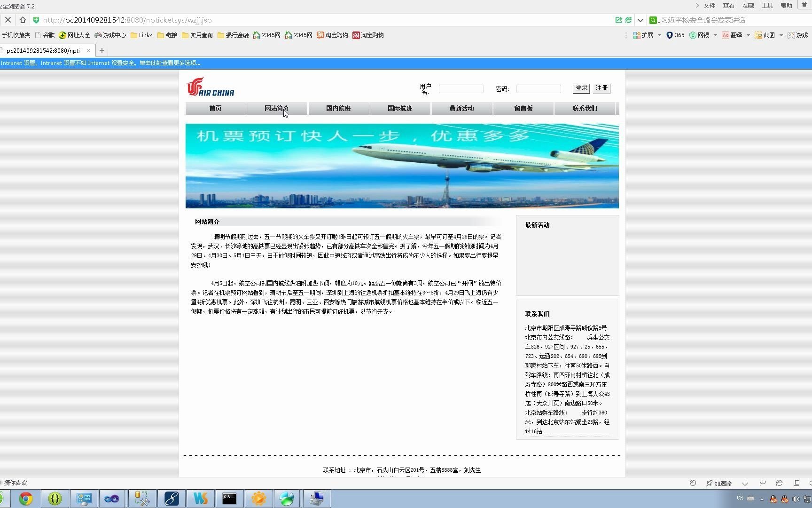Click the 加速器 accelerator icon in status bar

(x=718, y=483)
